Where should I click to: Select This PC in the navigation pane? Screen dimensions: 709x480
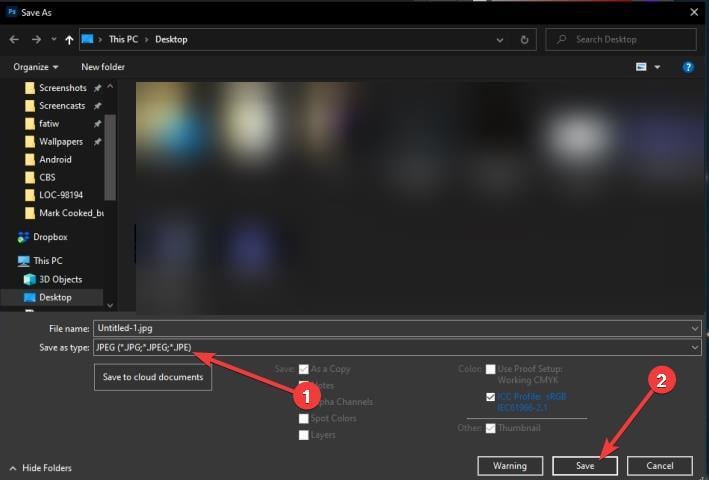tap(47, 261)
